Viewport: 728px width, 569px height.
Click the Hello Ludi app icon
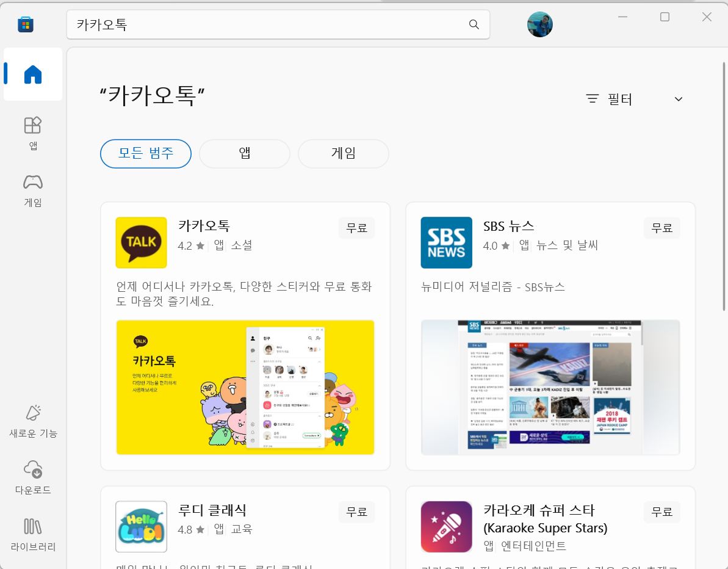point(141,527)
